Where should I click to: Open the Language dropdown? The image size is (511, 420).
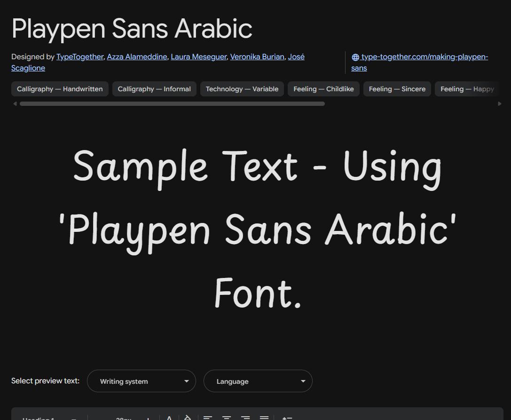(x=258, y=381)
